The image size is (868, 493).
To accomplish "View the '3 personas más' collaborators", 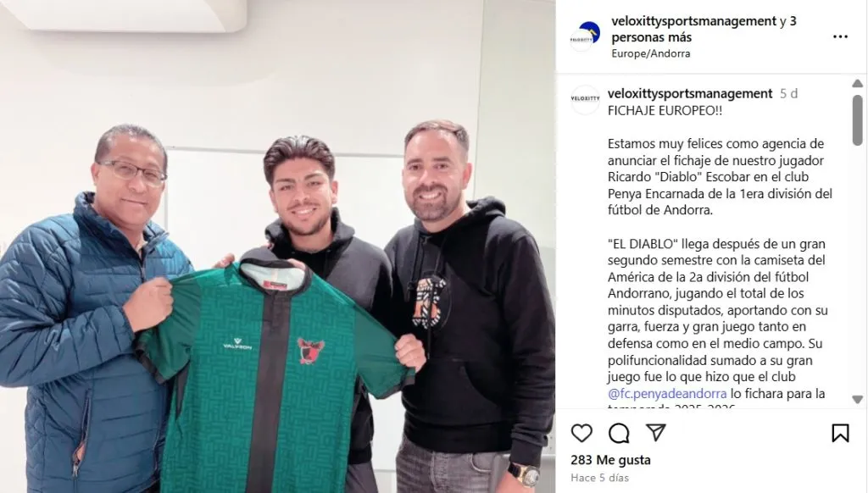I will point(704,30).
